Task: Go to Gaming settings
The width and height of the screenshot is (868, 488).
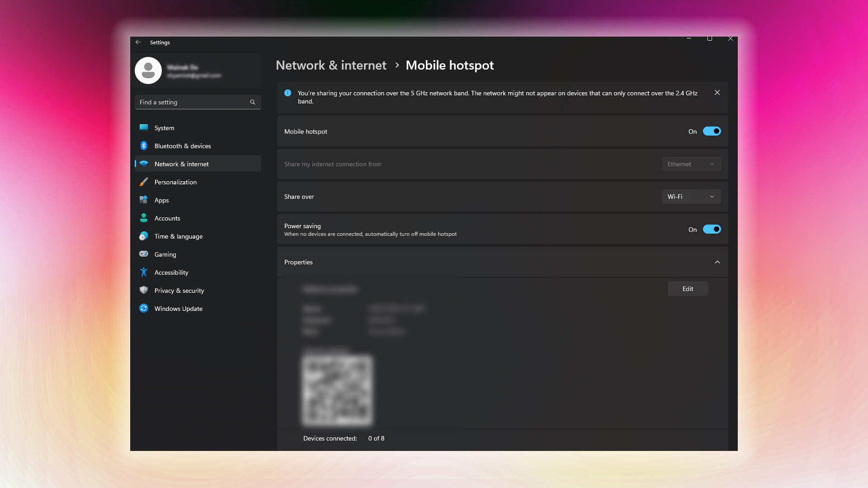Action: click(198, 254)
